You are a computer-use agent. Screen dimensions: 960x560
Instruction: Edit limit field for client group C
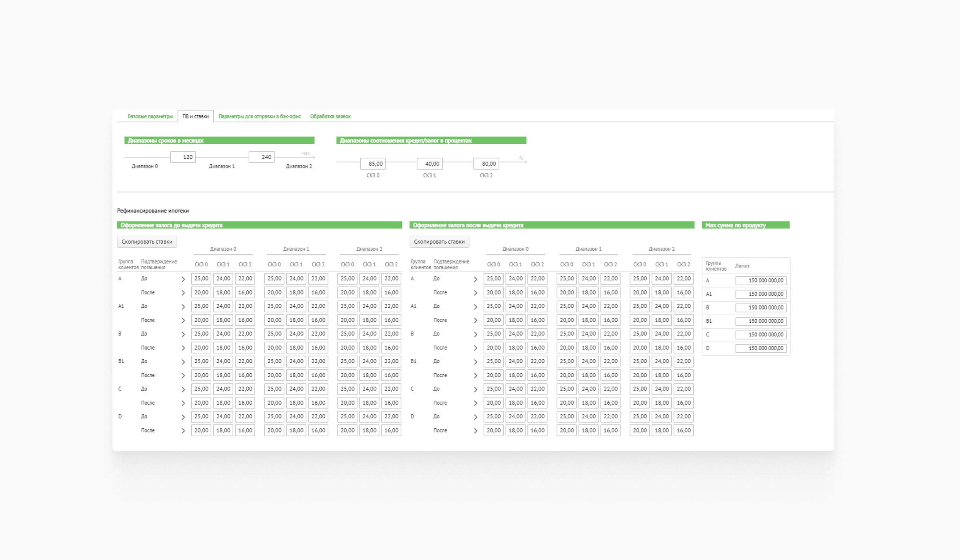761,335
